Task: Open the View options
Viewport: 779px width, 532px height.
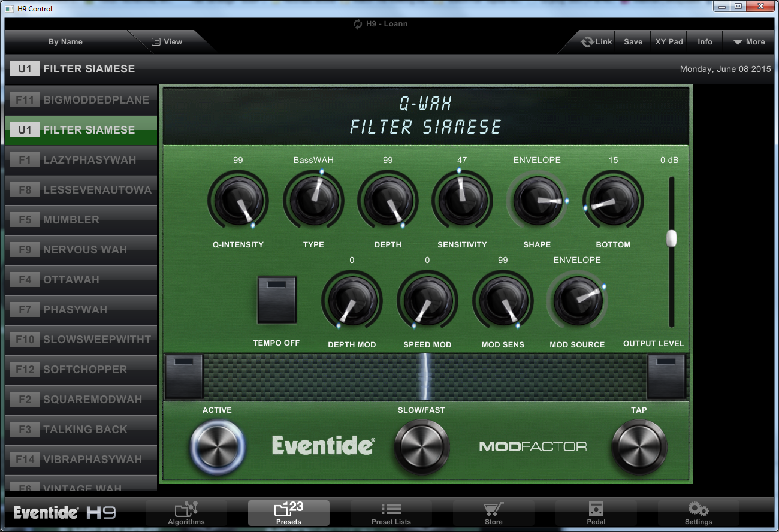Action: point(167,42)
